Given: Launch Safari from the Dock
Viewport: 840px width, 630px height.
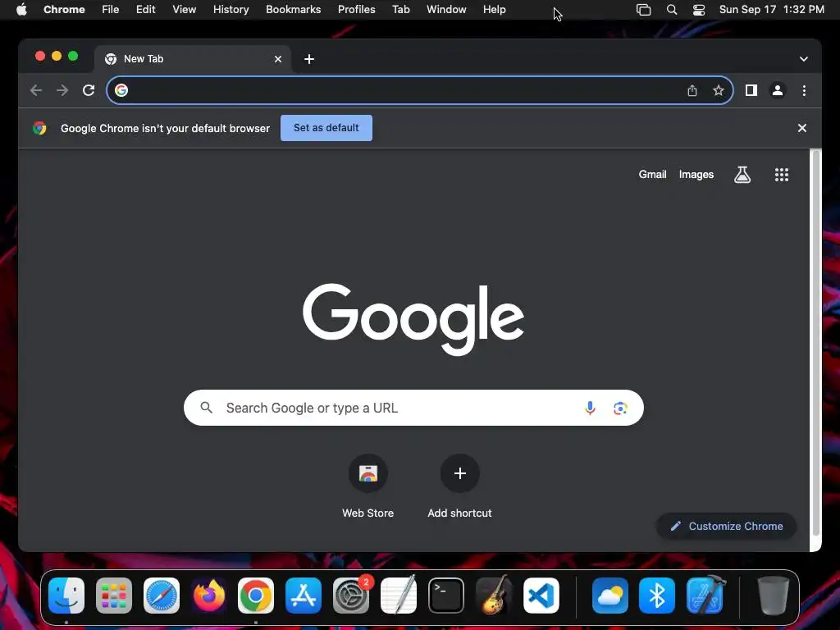Looking at the screenshot, I should [162, 596].
